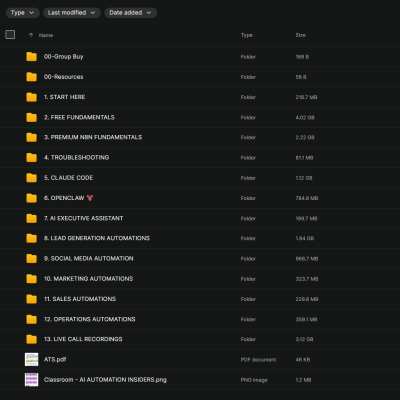Select the '10. MARKETING AUTOMATIONS' name
This screenshot has width=400, height=400.
89,279
